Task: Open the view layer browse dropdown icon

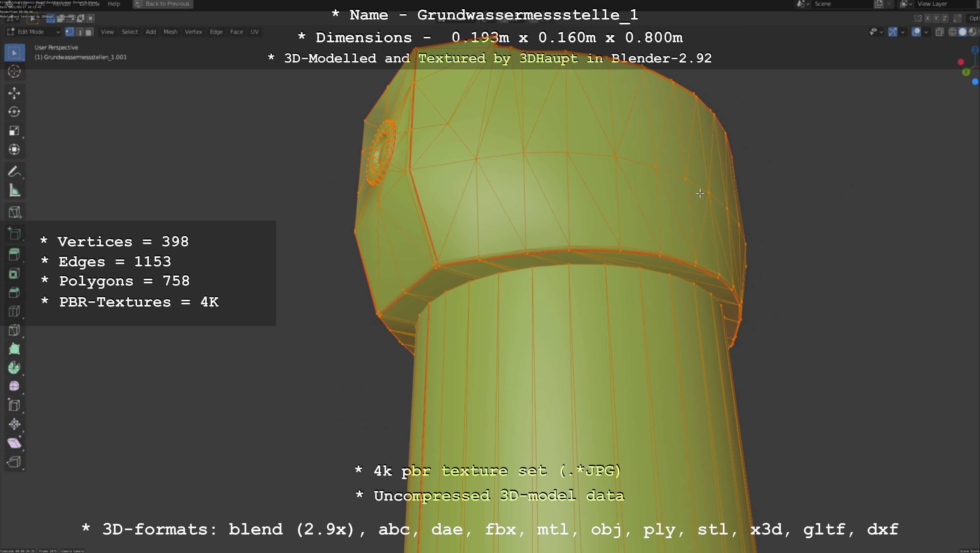Action: (x=906, y=4)
